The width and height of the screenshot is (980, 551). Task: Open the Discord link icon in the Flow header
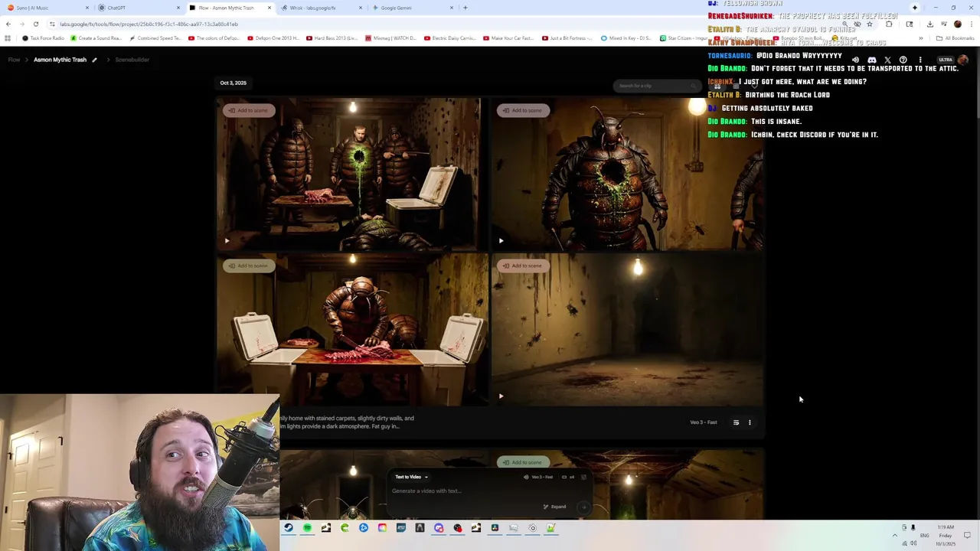[871, 60]
